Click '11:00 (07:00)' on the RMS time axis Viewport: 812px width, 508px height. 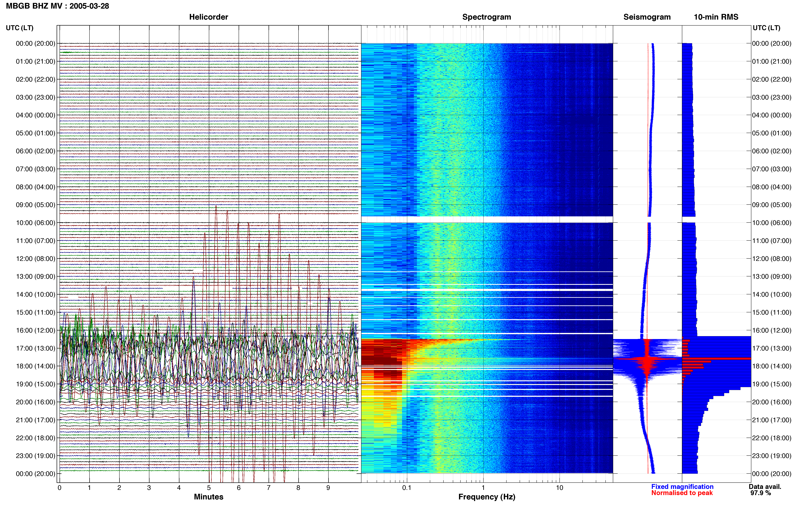click(x=772, y=241)
